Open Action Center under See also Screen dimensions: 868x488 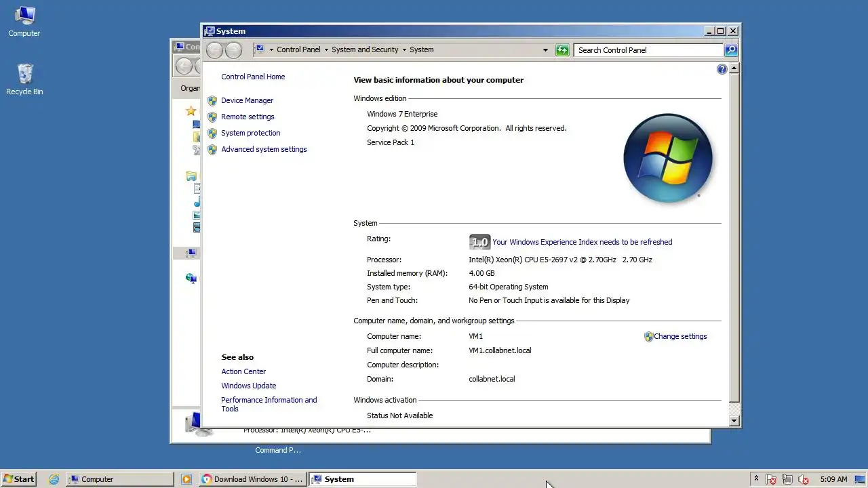(243, 371)
